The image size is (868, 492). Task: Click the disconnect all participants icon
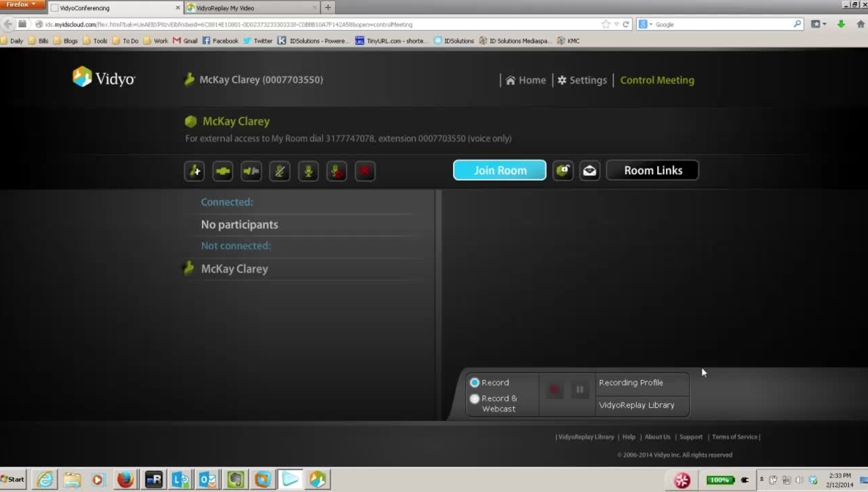point(252,171)
